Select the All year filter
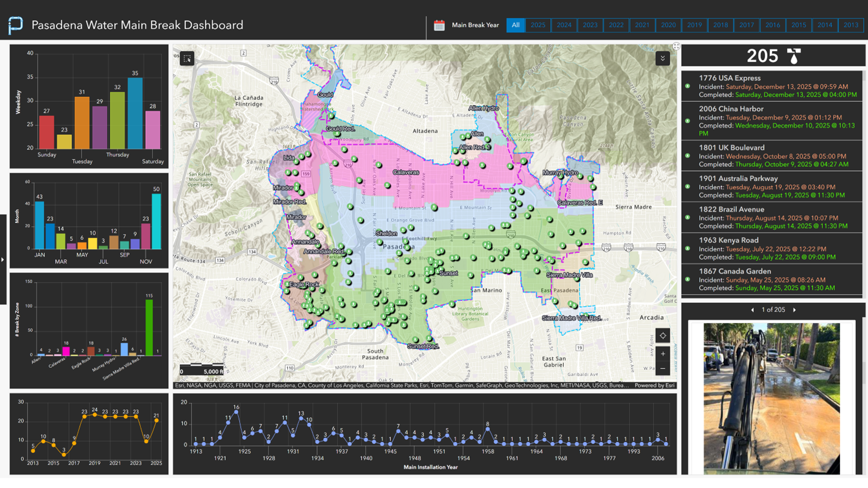This screenshot has height=488, width=868. [515, 25]
